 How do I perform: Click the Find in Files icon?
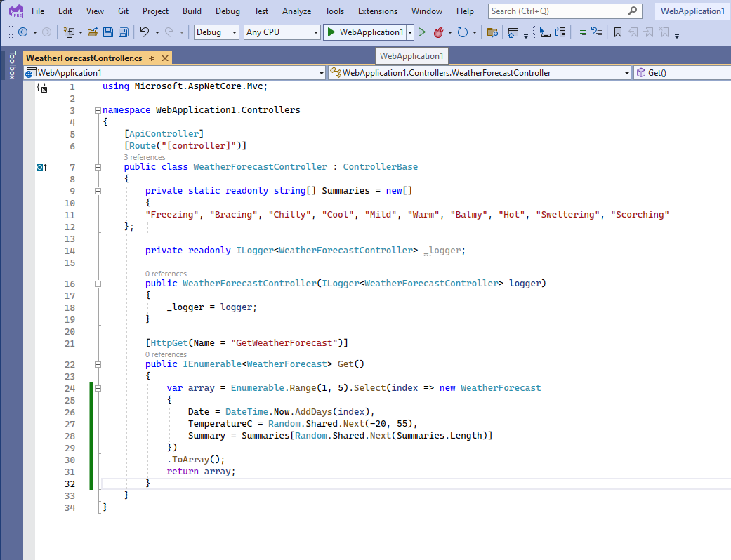492,32
